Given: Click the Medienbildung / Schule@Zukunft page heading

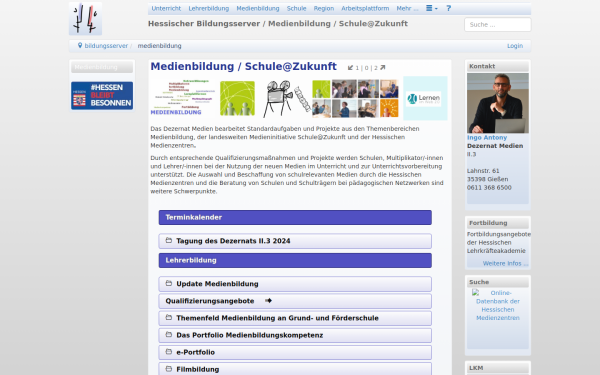Looking at the screenshot, I should pos(243,66).
